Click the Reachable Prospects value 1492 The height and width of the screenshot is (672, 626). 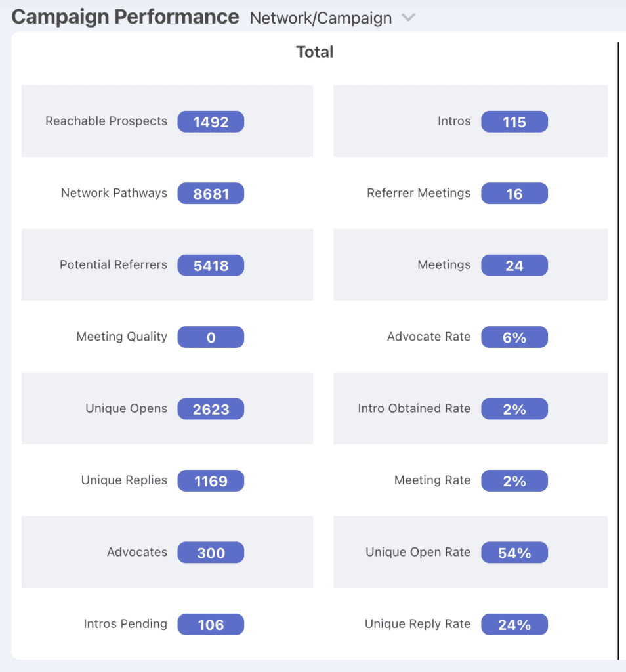[211, 121]
